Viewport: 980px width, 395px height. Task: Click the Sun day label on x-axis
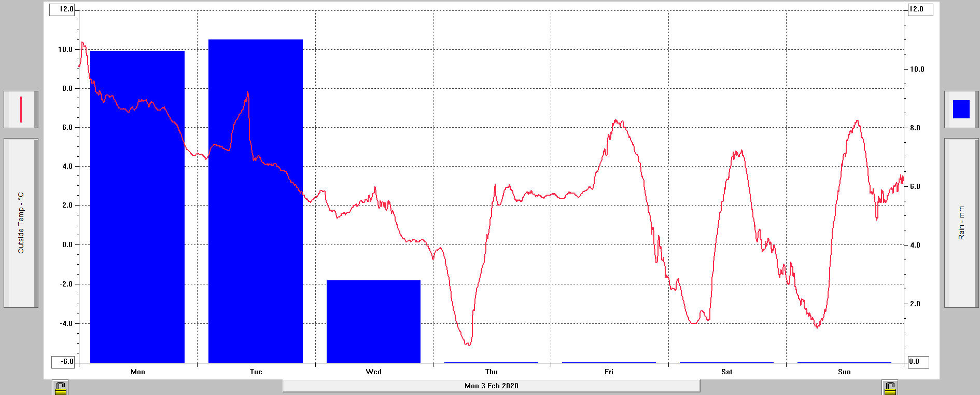(844, 372)
